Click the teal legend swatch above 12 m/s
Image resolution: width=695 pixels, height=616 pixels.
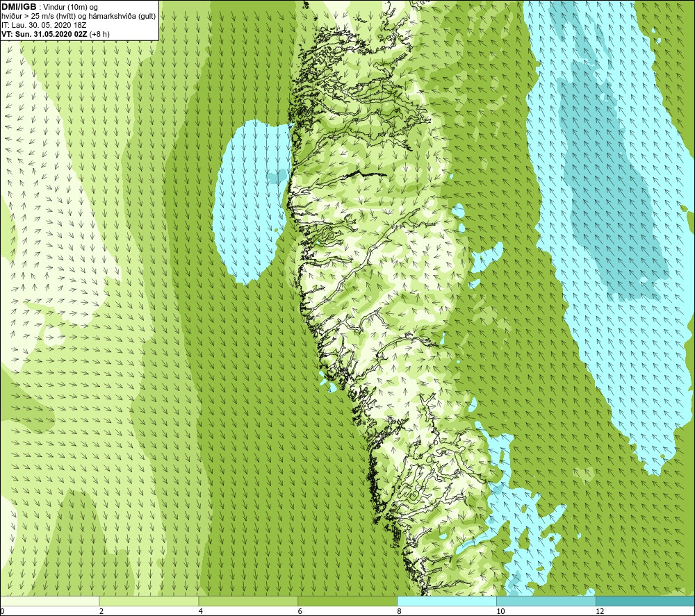pos(645,601)
